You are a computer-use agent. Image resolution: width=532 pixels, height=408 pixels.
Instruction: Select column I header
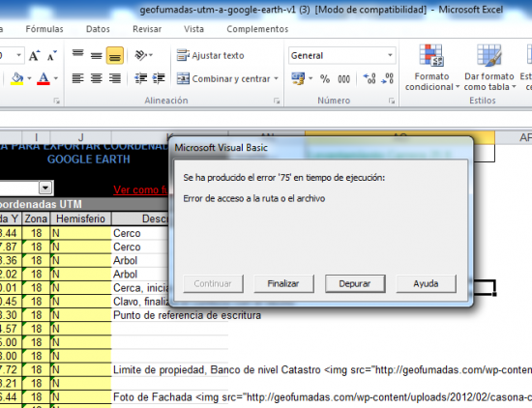pos(36,137)
